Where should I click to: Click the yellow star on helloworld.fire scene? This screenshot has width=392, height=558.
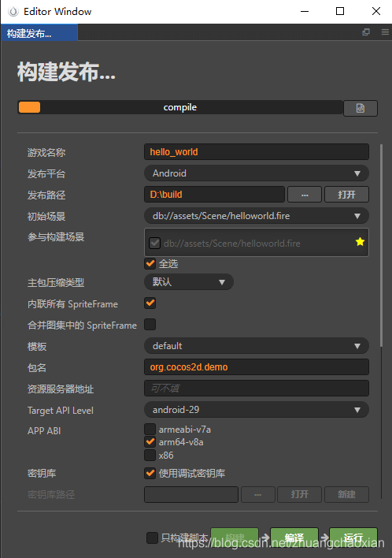tap(360, 242)
